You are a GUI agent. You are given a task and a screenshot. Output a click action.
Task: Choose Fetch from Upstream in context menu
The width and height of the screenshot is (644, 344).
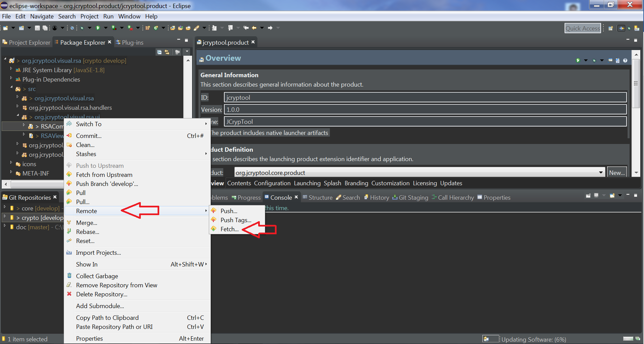tap(104, 175)
